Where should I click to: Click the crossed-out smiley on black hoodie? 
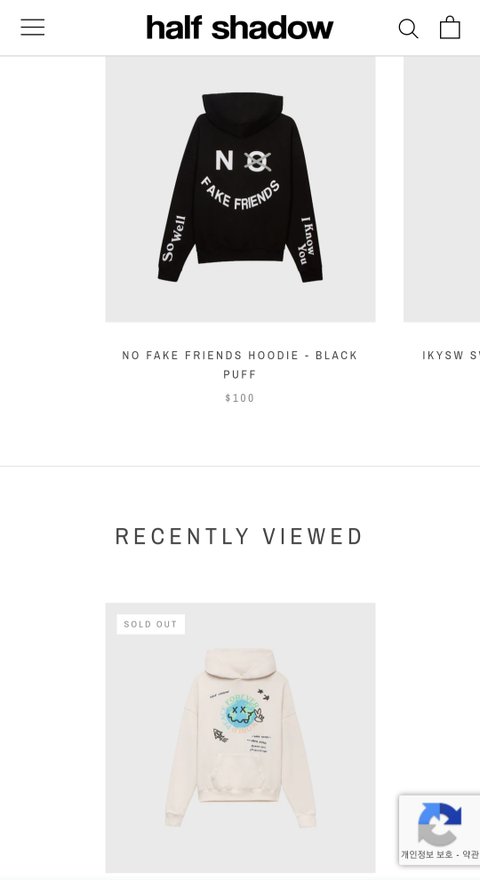258,161
